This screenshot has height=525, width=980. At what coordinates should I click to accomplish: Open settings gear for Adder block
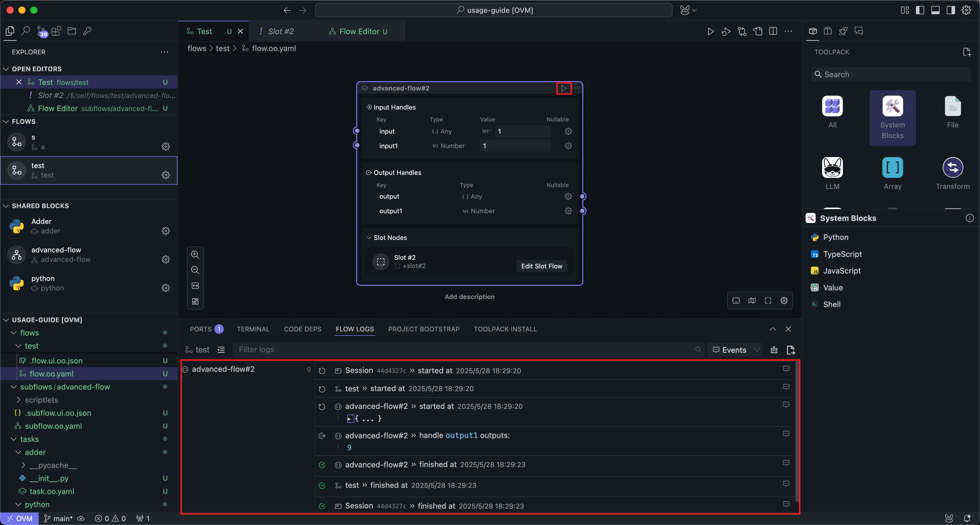tap(166, 231)
